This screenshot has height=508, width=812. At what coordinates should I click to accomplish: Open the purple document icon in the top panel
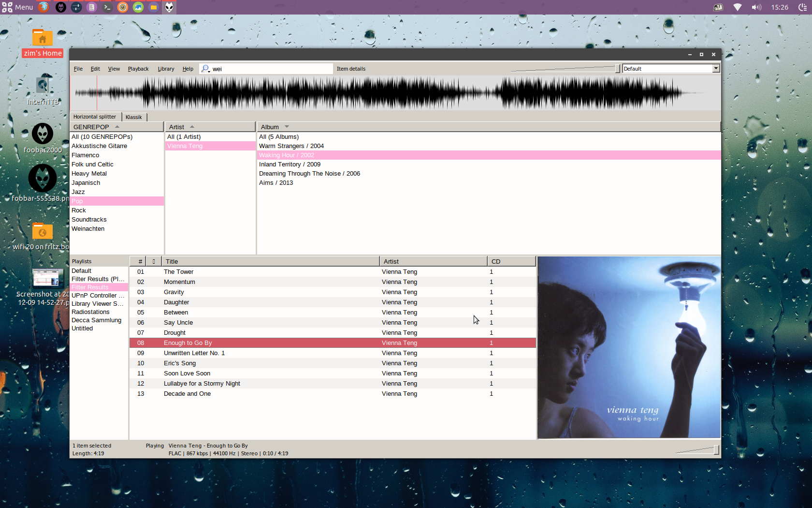point(92,7)
